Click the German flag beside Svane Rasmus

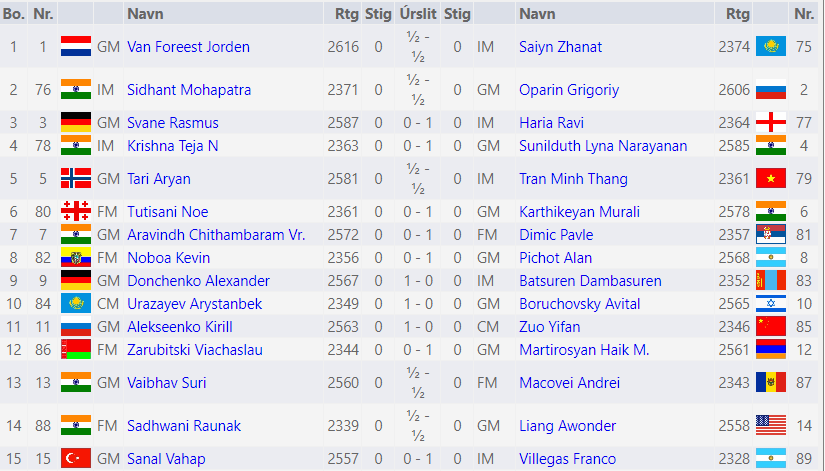pyautogui.click(x=76, y=123)
